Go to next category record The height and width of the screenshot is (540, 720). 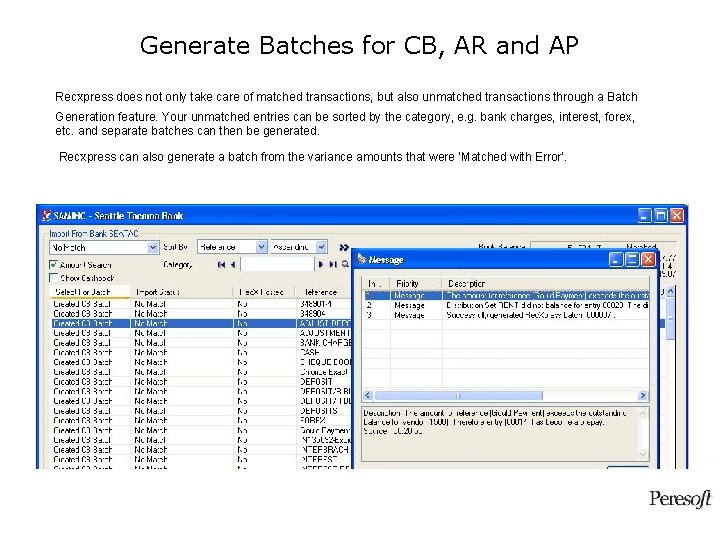point(321,264)
